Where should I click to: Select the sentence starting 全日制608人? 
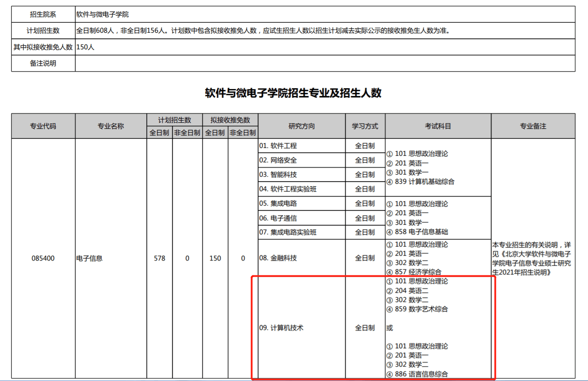coord(263,31)
